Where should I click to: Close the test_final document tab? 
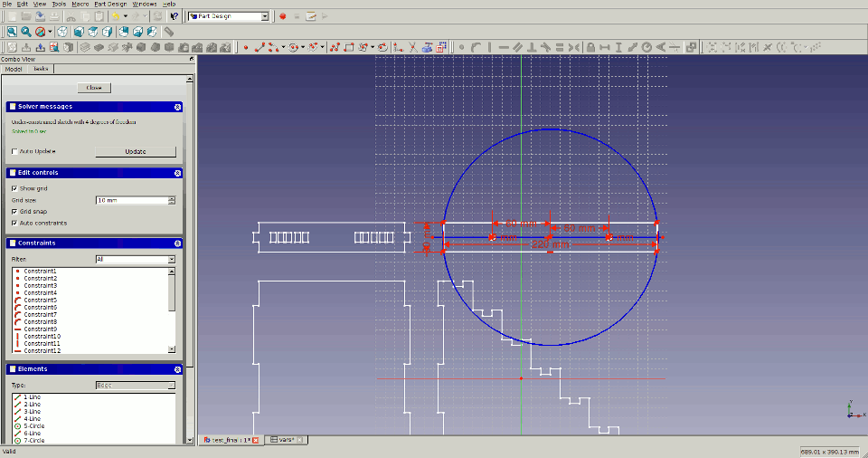(256, 440)
